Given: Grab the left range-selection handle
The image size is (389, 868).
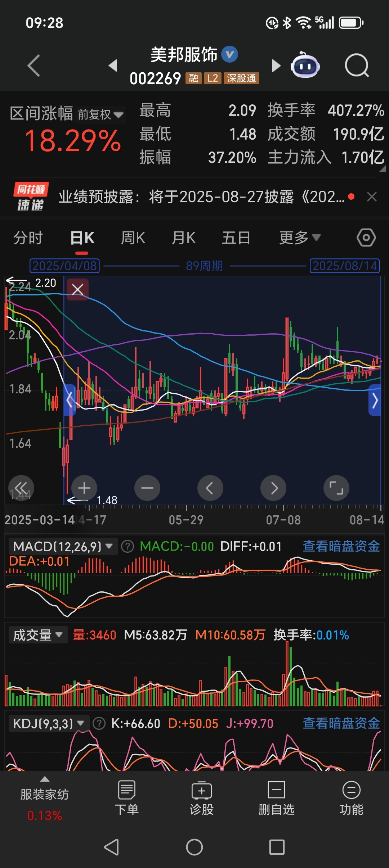Looking at the screenshot, I should pyautogui.click(x=70, y=400).
